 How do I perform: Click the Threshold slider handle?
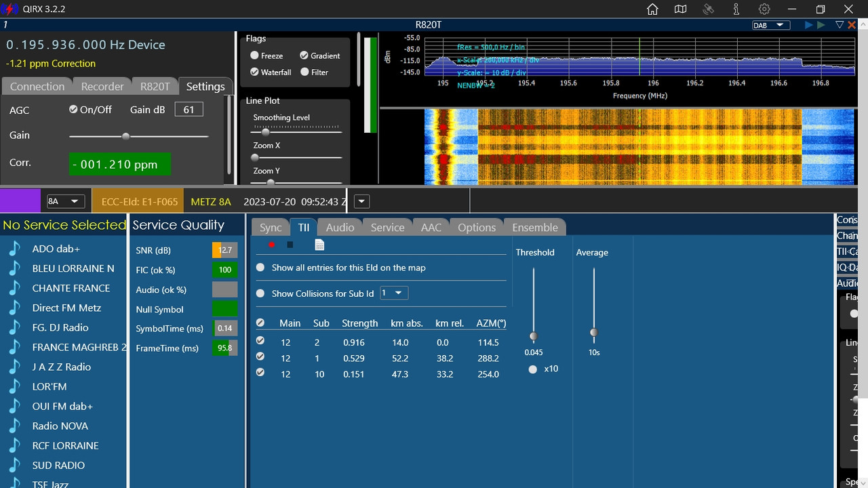click(x=534, y=336)
